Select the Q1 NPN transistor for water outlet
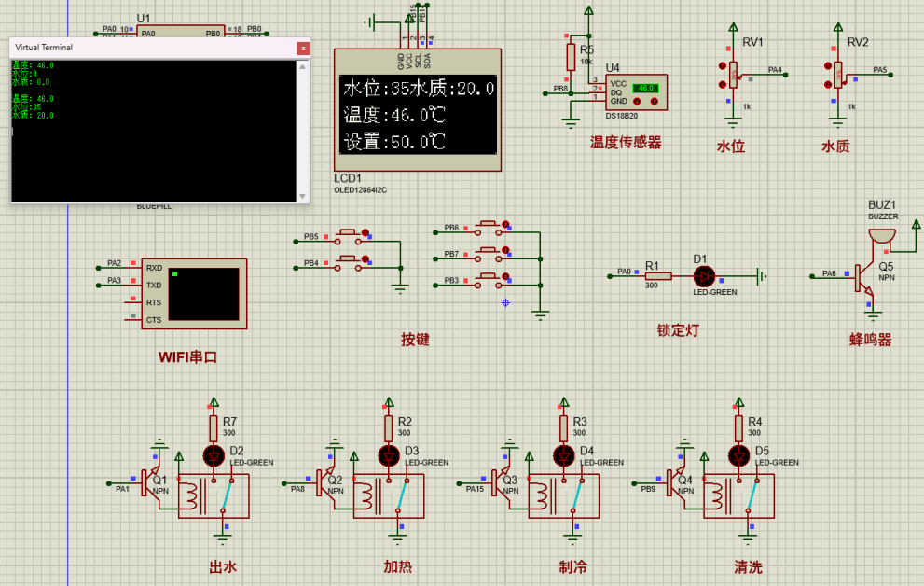Viewport: 924px width, 586px height. (149, 482)
